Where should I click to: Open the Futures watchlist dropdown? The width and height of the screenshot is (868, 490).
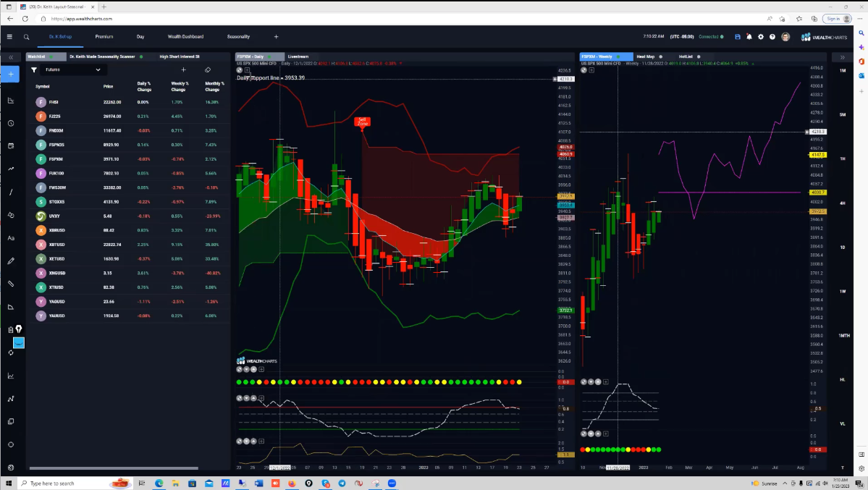click(72, 69)
